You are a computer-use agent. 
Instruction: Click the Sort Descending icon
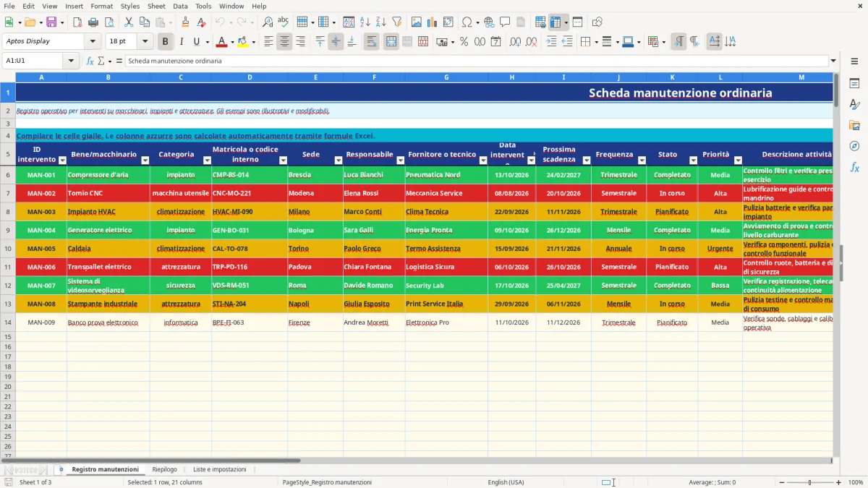[x=380, y=22]
